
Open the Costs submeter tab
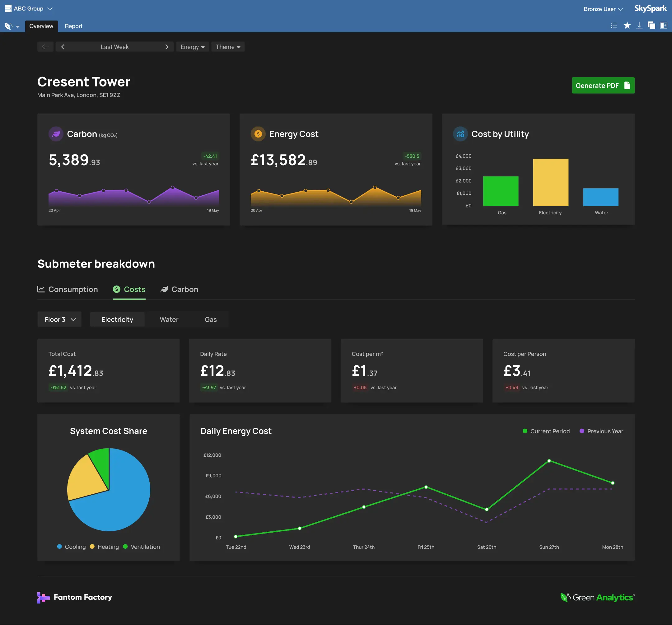pos(129,289)
